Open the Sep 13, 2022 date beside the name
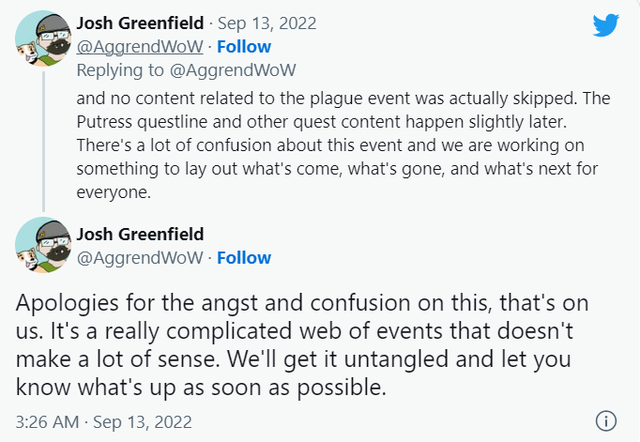The image size is (640, 442). pos(267,24)
